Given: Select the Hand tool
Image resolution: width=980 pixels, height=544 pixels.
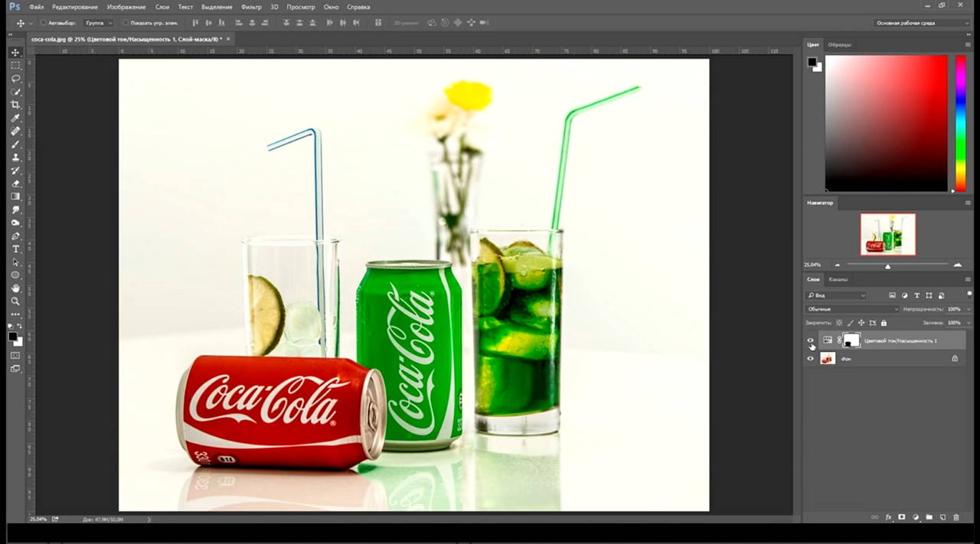Looking at the screenshot, I should [x=15, y=288].
